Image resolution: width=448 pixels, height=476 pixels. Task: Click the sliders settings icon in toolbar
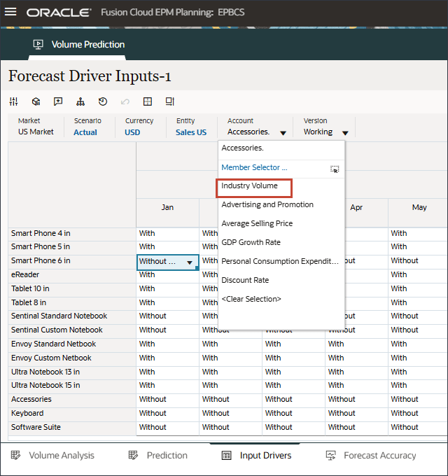click(13, 101)
